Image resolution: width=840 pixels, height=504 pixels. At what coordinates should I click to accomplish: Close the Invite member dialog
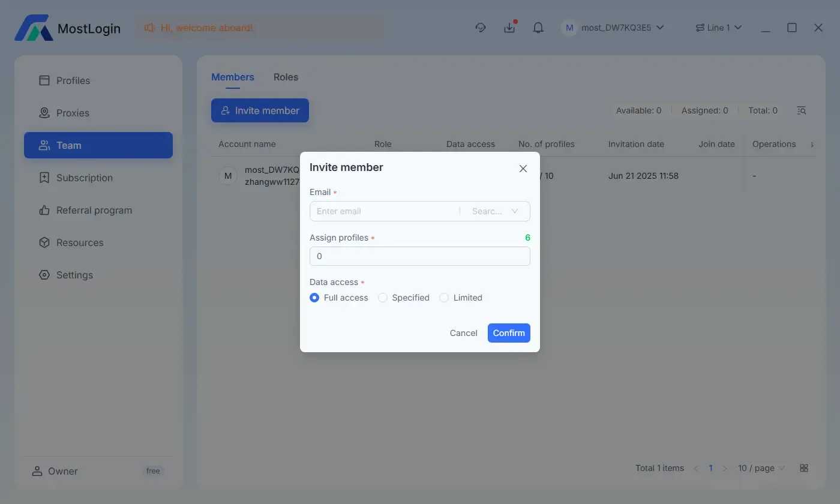pos(523,169)
